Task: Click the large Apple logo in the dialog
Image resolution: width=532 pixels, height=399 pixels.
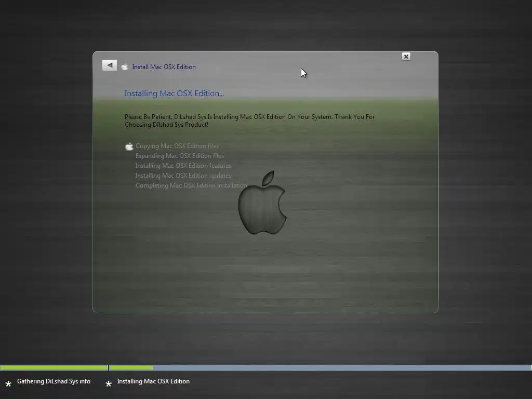Action: [262, 203]
